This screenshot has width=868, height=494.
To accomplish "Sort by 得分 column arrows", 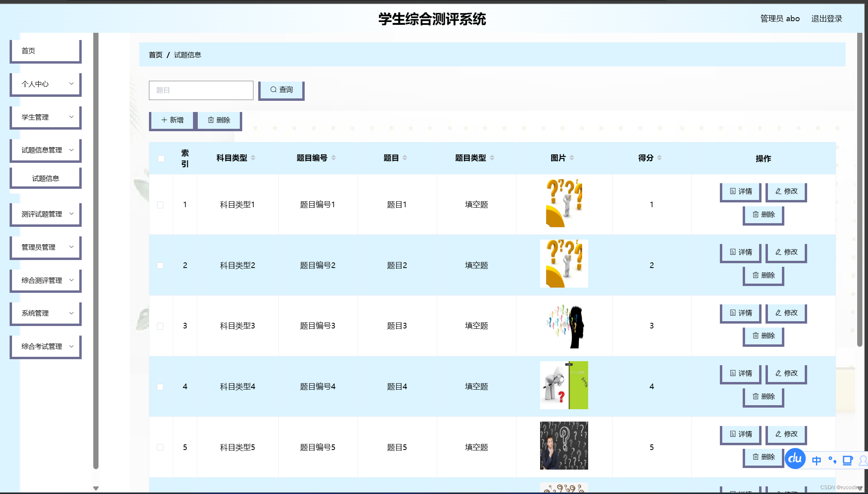I will (x=659, y=158).
